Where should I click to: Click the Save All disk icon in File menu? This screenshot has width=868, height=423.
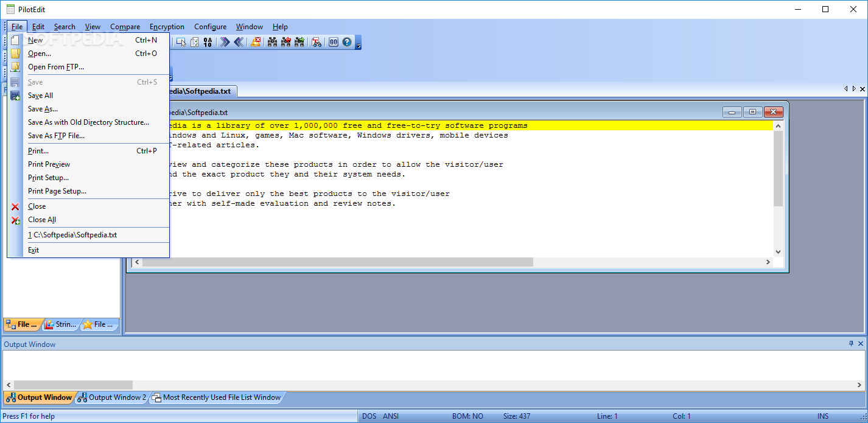(15, 96)
